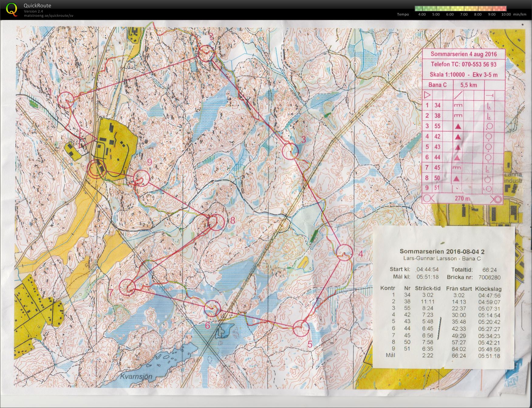
Task: Select control circle 5 on the map
Action: (301, 328)
